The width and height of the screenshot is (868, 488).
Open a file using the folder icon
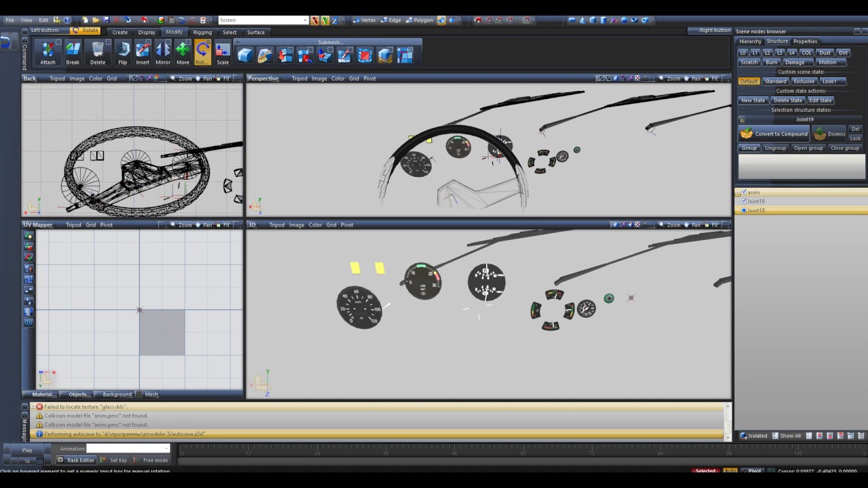click(x=96, y=20)
